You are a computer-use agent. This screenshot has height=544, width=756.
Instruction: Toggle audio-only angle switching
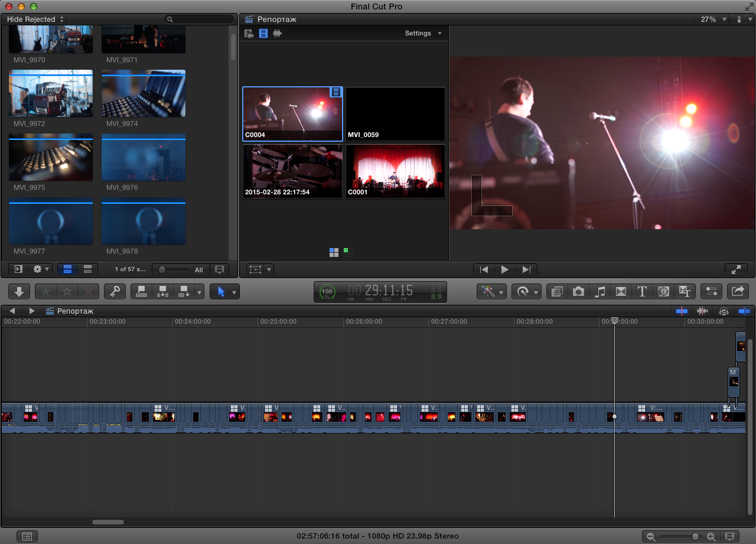[277, 34]
